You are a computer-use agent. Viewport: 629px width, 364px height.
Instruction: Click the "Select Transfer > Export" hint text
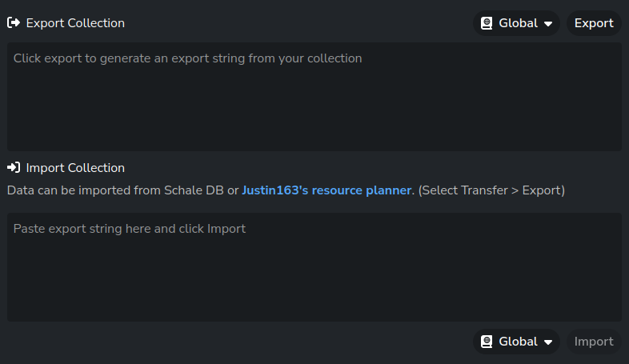[491, 190]
